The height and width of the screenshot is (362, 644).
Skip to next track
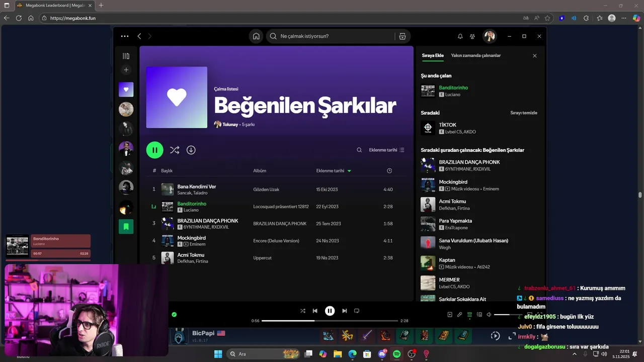pyautogui.click(x=344, y=311)
